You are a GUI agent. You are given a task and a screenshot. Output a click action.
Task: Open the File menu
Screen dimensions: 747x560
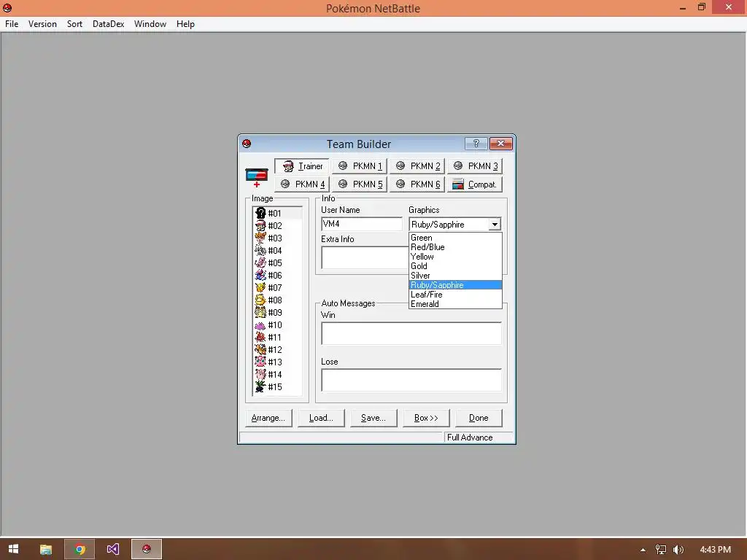click(12, 24)
